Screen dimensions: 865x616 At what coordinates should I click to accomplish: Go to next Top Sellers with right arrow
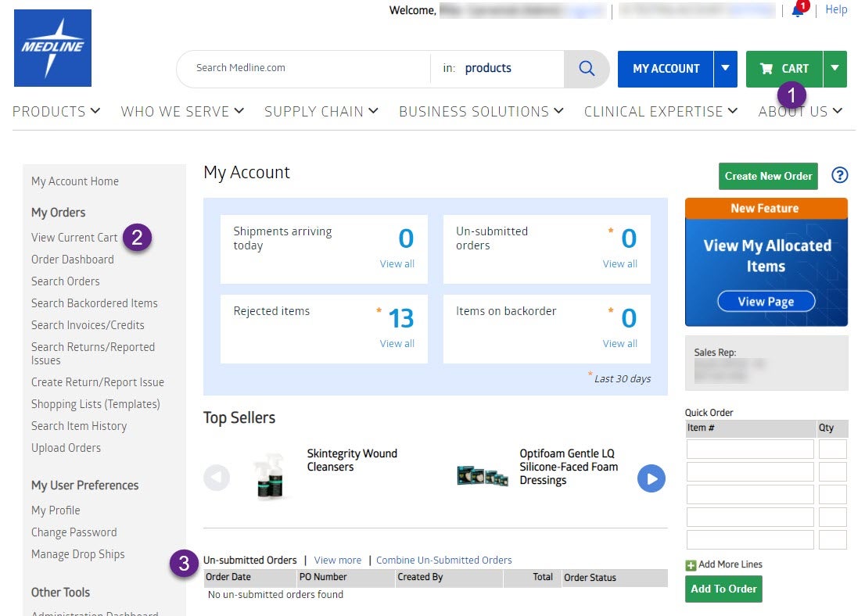(x=651, y=478)
